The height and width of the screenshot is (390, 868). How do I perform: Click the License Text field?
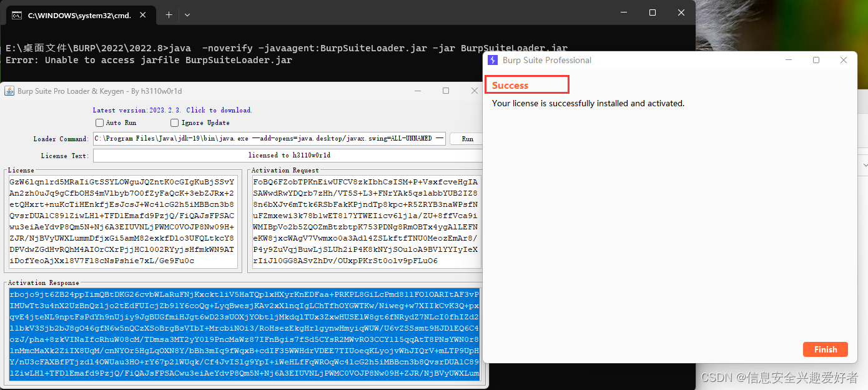289,155
